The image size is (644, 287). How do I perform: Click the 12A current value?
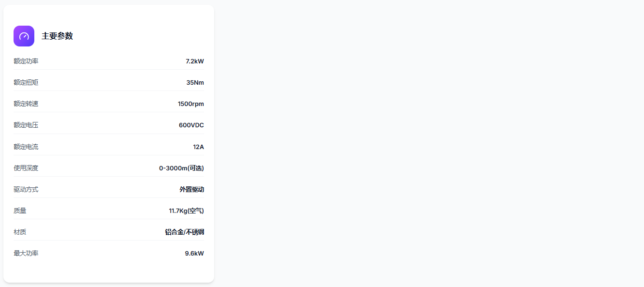[198, 147]
